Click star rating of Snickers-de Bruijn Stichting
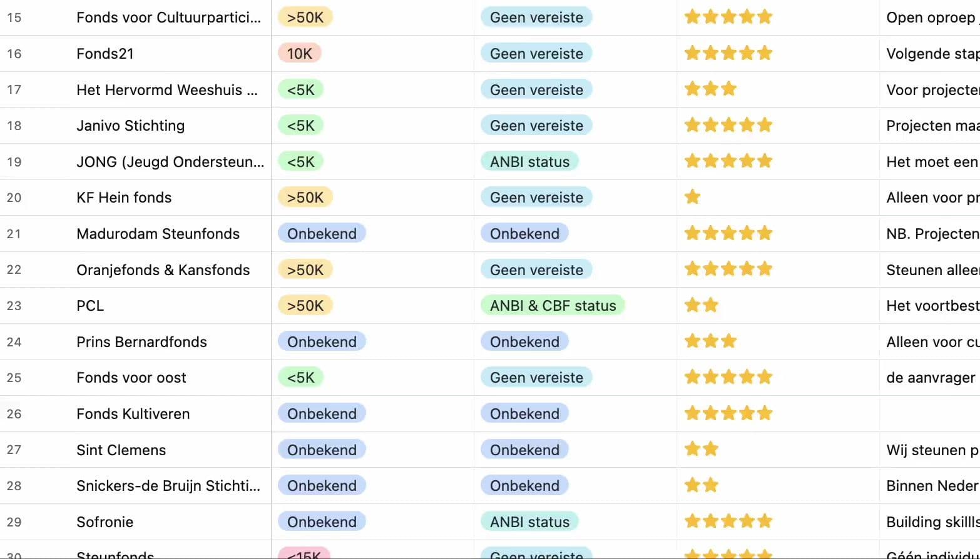Image resolution: width=980 pixels, height=559 pixels. pyautogui.click(x=702, y=486)
